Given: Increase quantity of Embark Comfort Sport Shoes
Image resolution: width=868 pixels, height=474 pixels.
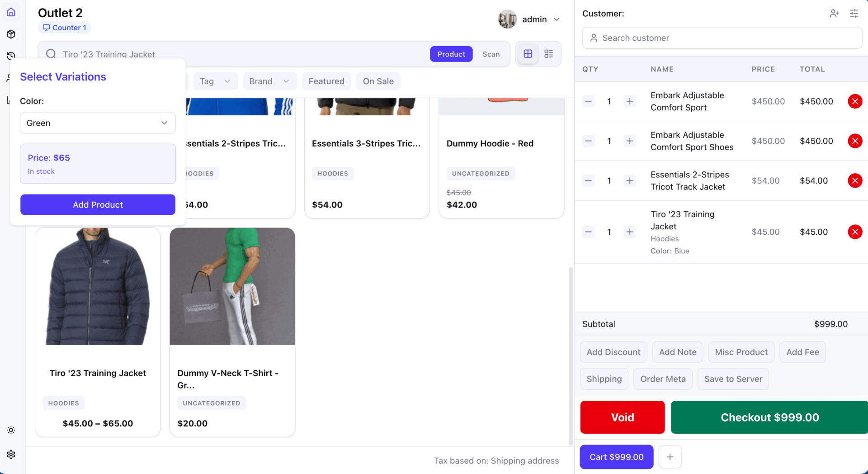Looking at the screenshot, I should 630,141.
